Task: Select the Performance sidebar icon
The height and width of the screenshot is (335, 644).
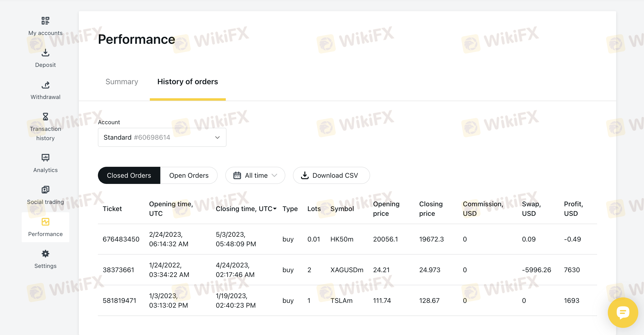Action: pyautogui.click(x=45, y=222)
